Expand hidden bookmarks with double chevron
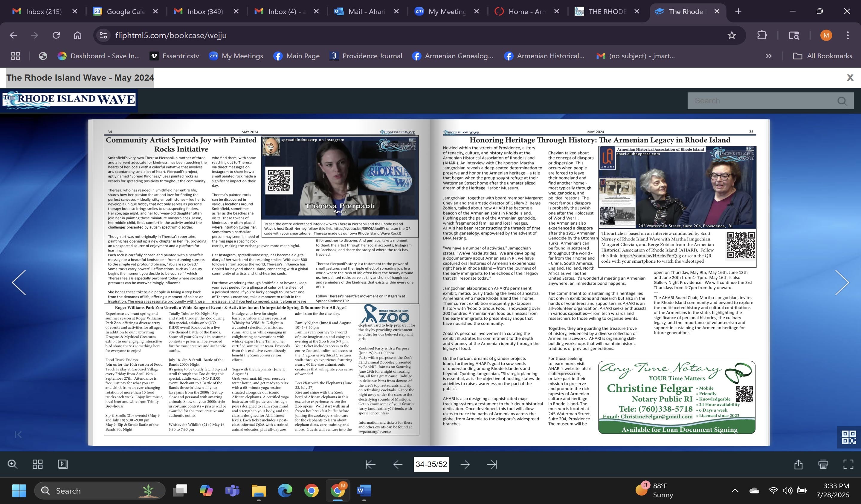The height and width of the screenshot is (504, 861). [769, 56]
